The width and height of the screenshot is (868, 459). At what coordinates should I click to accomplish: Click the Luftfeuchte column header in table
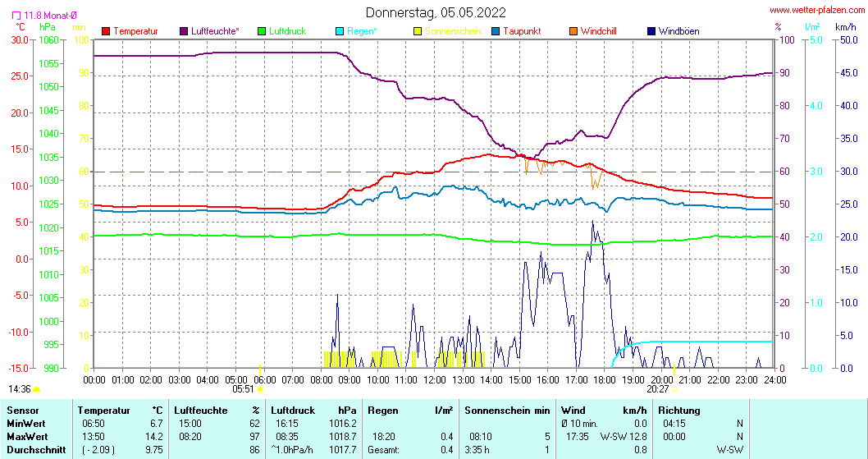(x=201, y=411)
